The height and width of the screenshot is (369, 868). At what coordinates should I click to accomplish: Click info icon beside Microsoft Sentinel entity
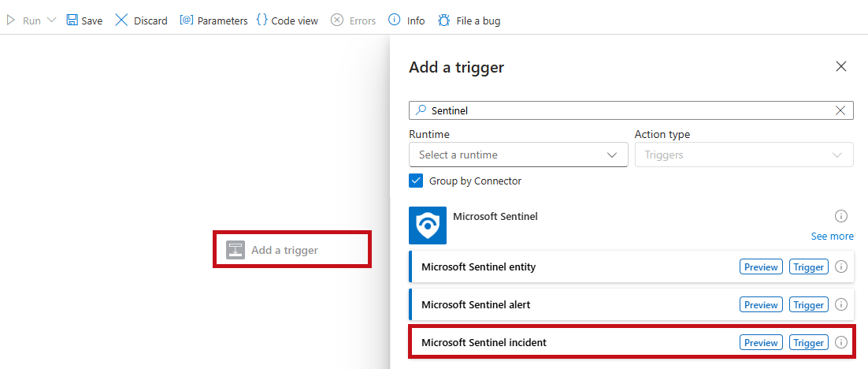(841, 266)
